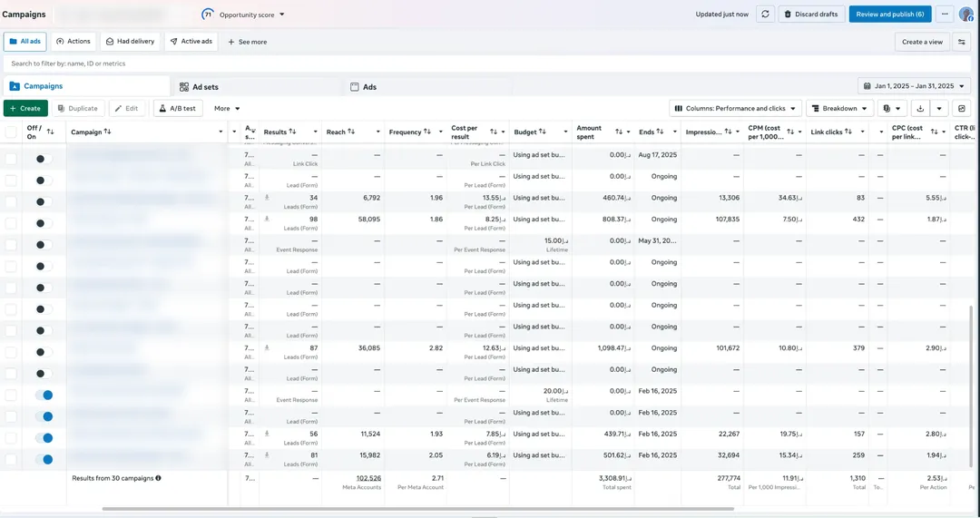Screen dimensions: 980x518
Task: Click the export download icon
Action: [x=920, y=108]
